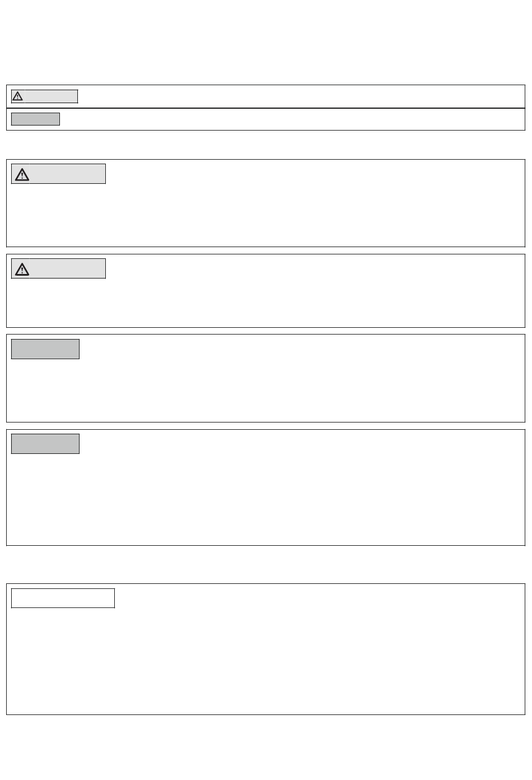The width and height of the screenshot is (532, 780).
Task: Click the divider line between the two legend rows
Action: click(x=265, y=108)
